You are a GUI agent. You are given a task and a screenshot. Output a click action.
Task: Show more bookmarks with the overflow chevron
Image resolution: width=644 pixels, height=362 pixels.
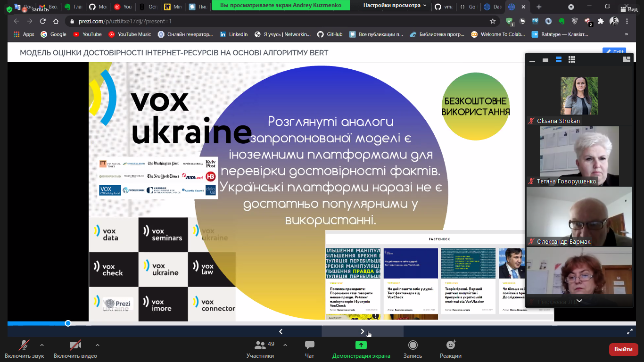[x=627, y=34]
